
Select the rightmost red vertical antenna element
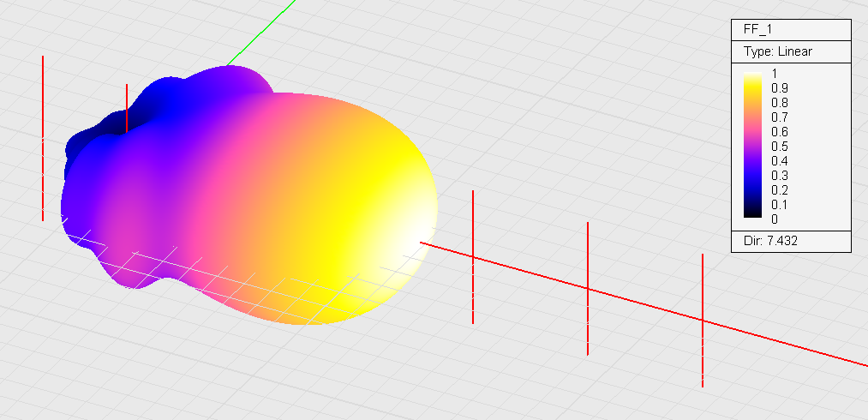[x=703, y=321]
